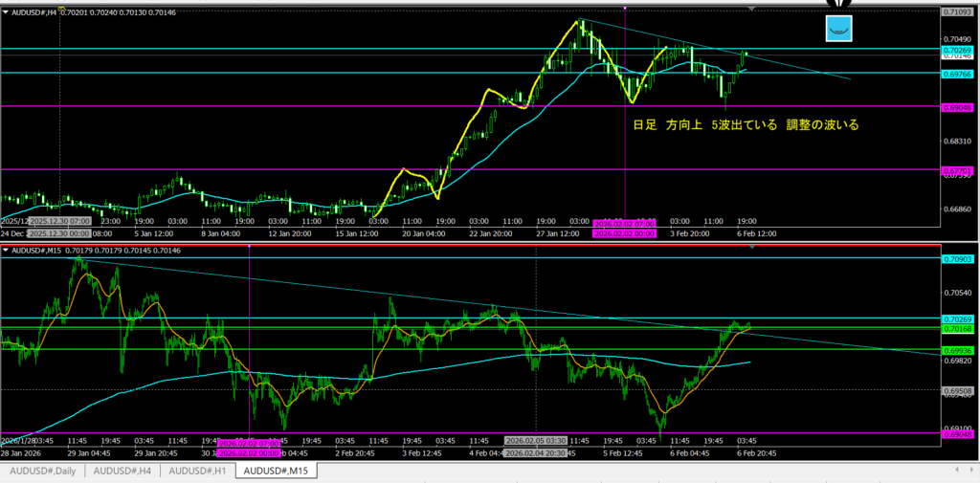980x483 pixels.
Task: Click the 0.69766 cyan price label
Action: pos(958,73)
